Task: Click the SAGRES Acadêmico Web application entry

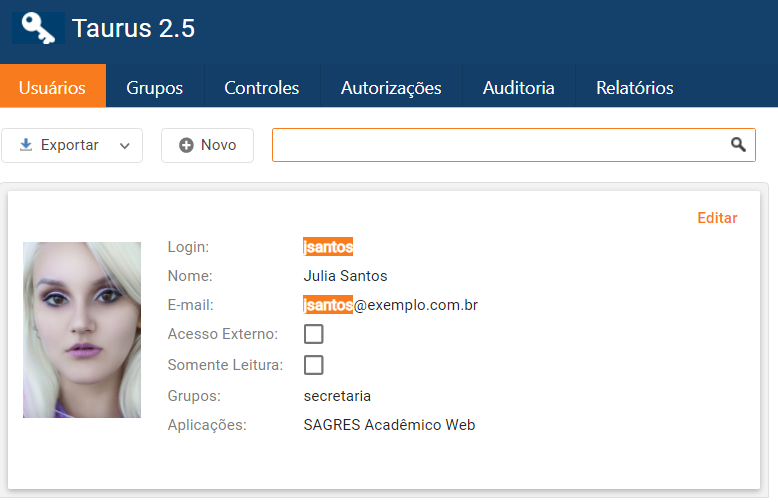Action: click(389, 425)
